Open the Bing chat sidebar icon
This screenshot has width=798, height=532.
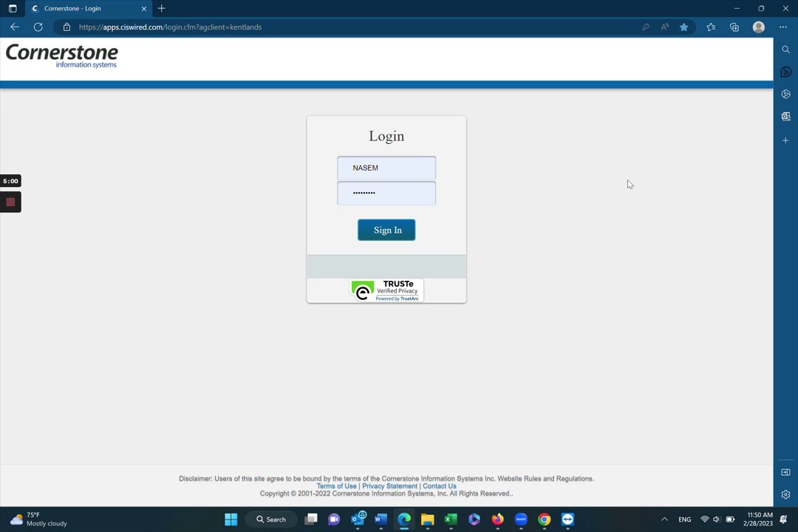785,72
